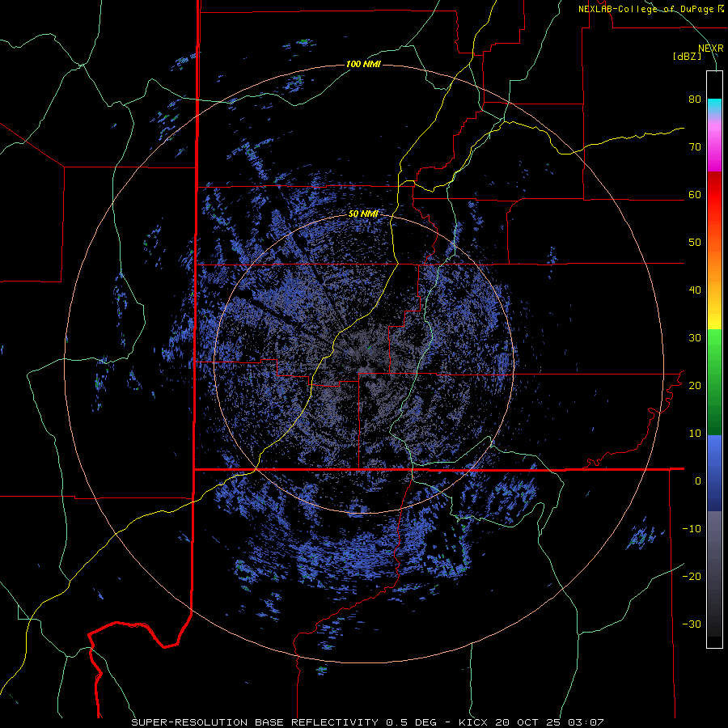Click the -30 value on dBZ scale
This screenshot has width=728, height=728.
[x=692, y=624]
